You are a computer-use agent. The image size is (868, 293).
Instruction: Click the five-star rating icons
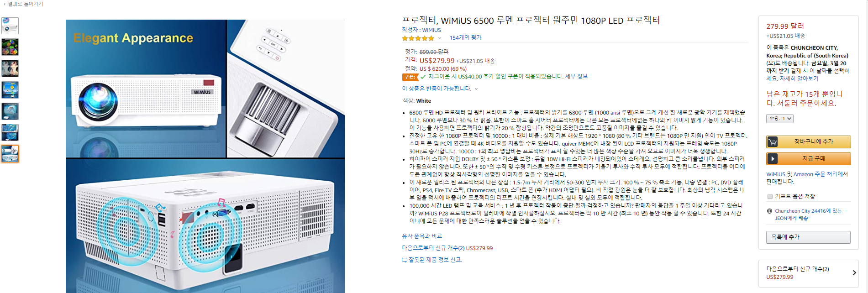(x=418, y=38)
